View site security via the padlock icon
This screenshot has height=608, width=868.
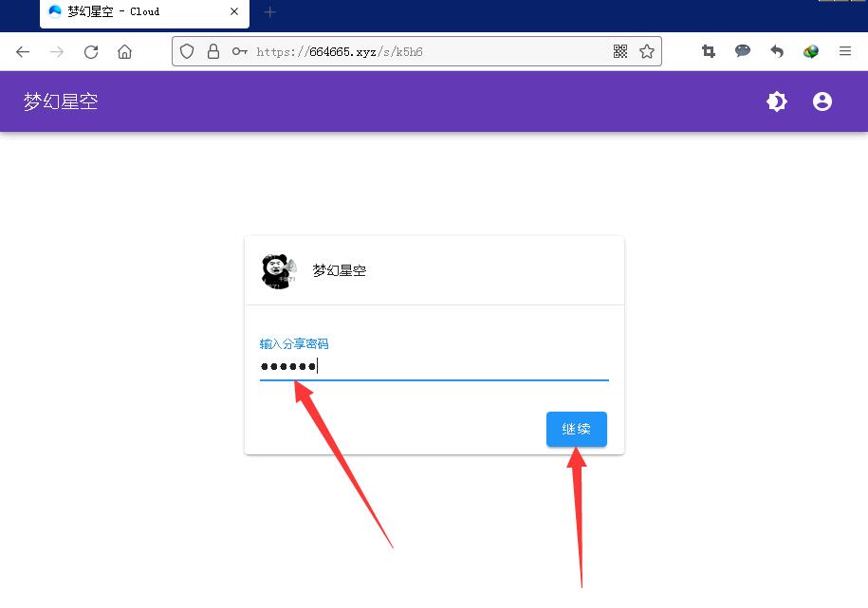tap(212, 52)
